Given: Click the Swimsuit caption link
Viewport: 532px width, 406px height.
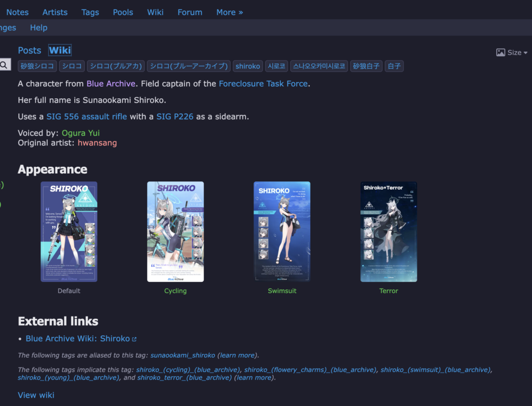Looking at the screenshot, I should pyautogui.click(x=282, y=291).
